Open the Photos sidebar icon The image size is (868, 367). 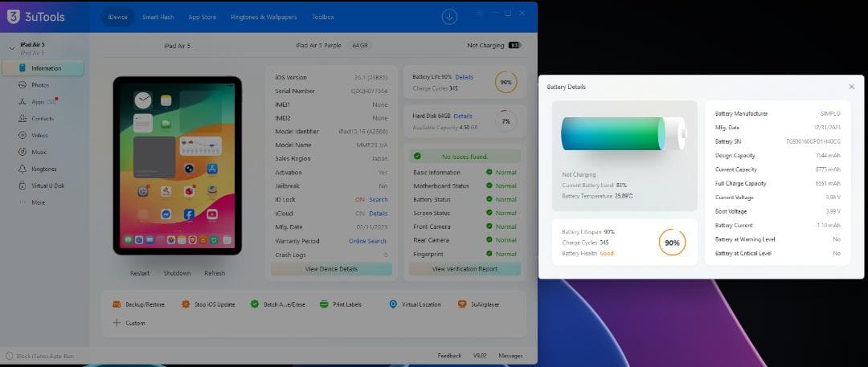tap(23, 85)
